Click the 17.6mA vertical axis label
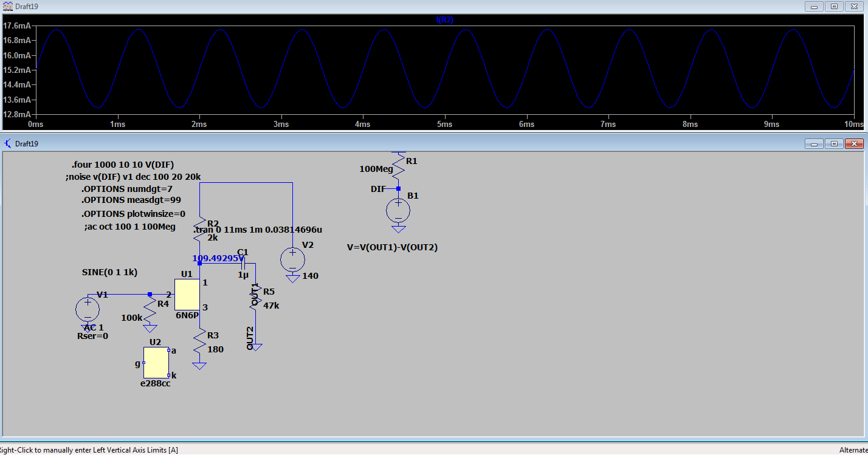Image resolution: width=868 pixels, height=455 pixels. pyautogui.click(x=16, y=26)
